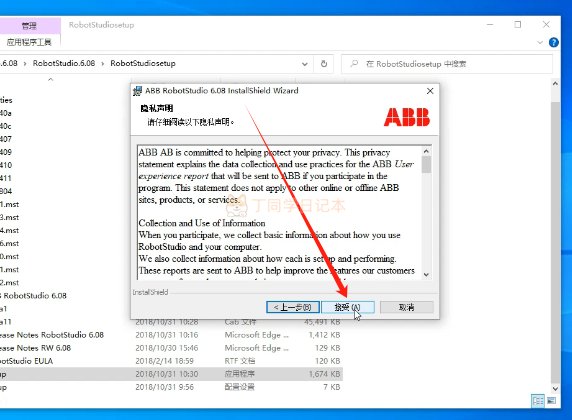Click the RobotStudio.6.08 breadcrumb in address bar
Viewport: 572px width, 420px height.
point(64,63)
